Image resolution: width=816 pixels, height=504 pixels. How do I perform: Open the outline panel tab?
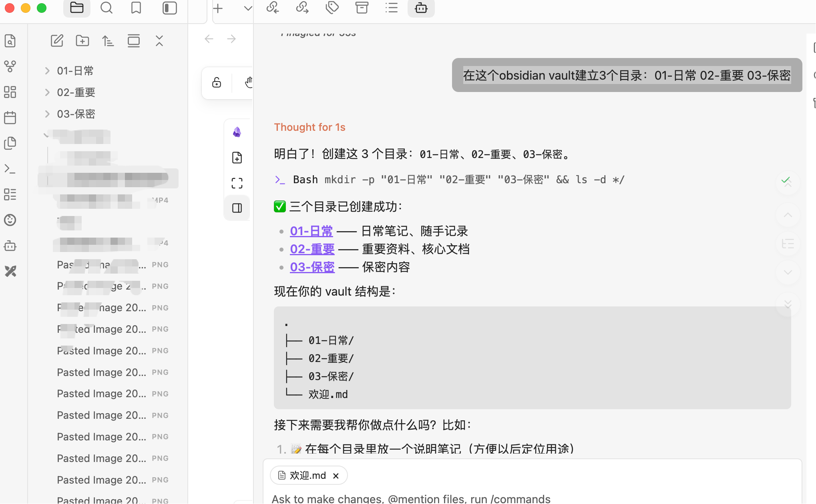pyautogui.click(x=392, y=8)
